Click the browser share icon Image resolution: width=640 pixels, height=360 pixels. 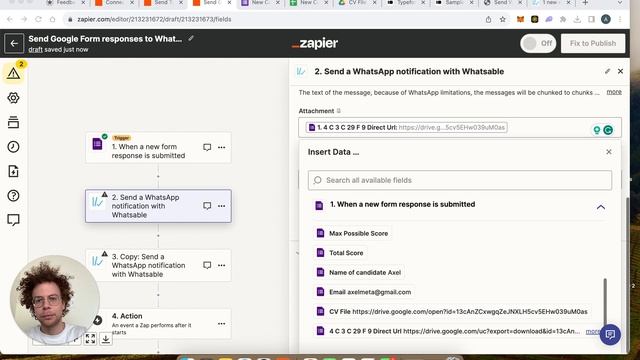pyautogui.click(x=488, y=19)
